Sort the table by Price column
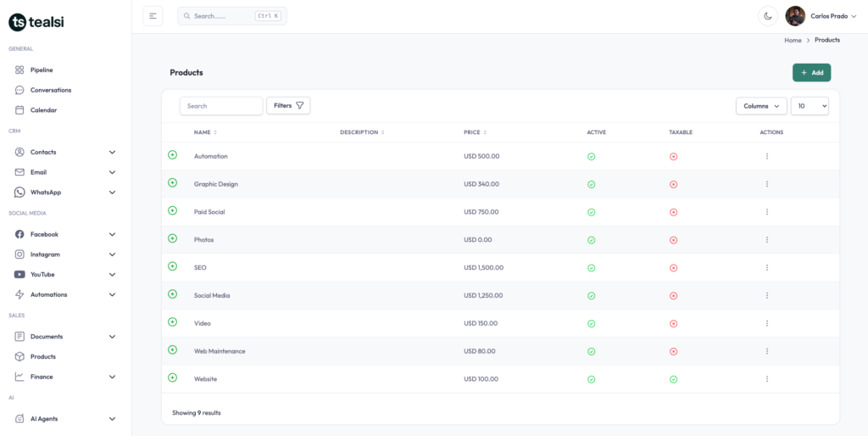This screenshot has height=436, width=868. click(475, 132)
